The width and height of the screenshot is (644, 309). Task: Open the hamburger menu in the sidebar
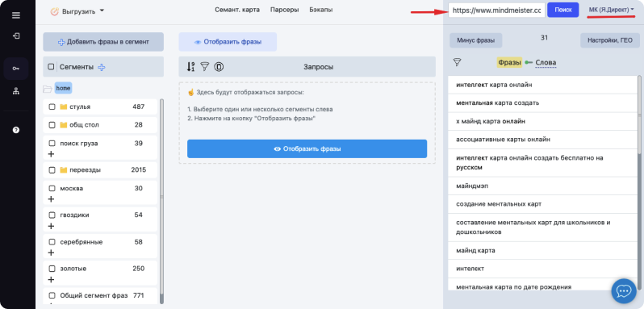tap(16, 15)
